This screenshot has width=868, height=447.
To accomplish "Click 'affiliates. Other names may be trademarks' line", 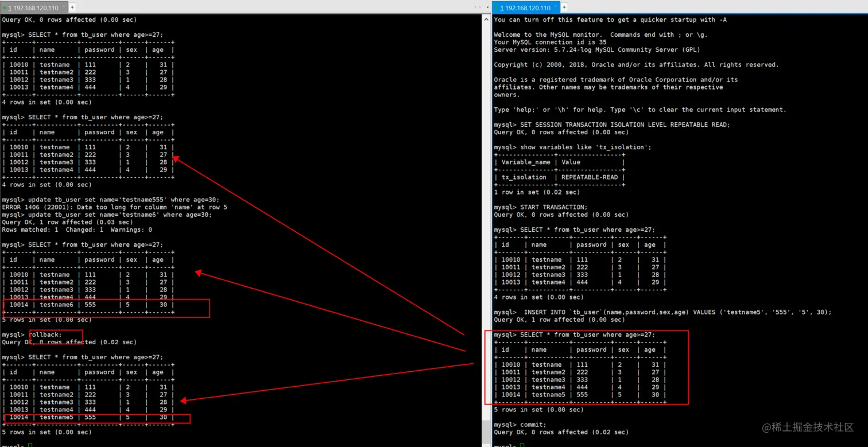I will [x=609, y=87].
